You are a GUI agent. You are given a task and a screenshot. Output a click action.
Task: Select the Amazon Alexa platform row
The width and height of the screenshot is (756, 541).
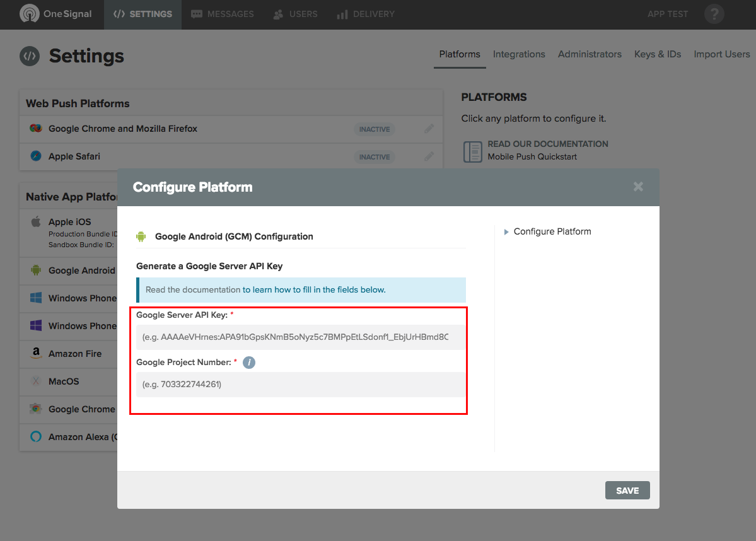[69, 437]
